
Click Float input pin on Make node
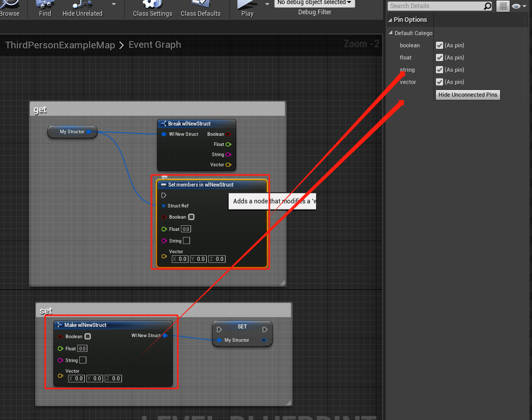click(60, 349)
